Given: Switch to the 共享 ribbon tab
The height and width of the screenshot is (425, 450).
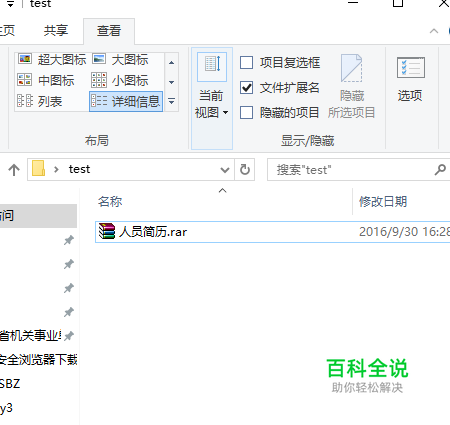Looking at the screenshot, I should tap(56, 31).
